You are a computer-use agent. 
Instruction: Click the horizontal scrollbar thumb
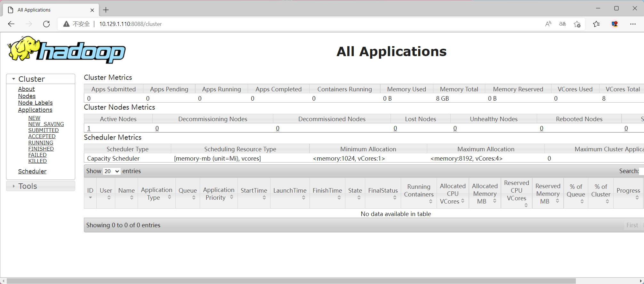[291, 281]
